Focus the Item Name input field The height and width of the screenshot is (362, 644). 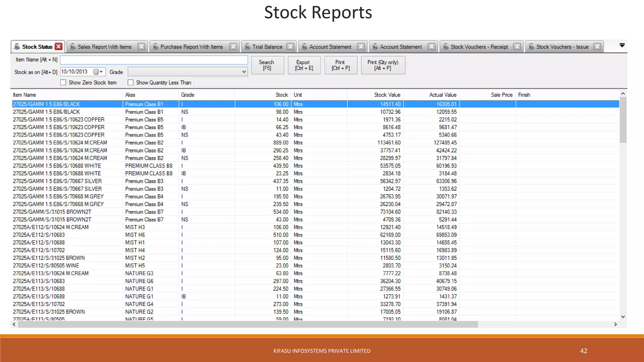point(154,60)
